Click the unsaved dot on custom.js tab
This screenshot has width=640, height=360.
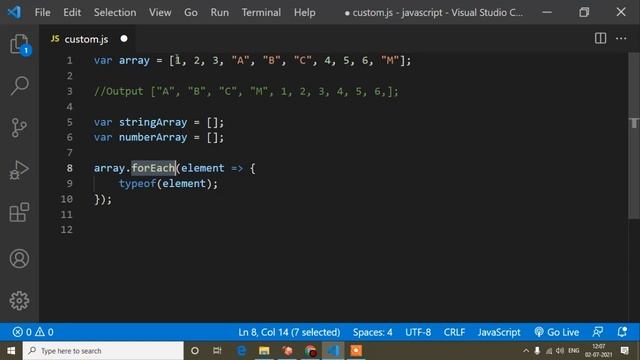coord(124,39)
